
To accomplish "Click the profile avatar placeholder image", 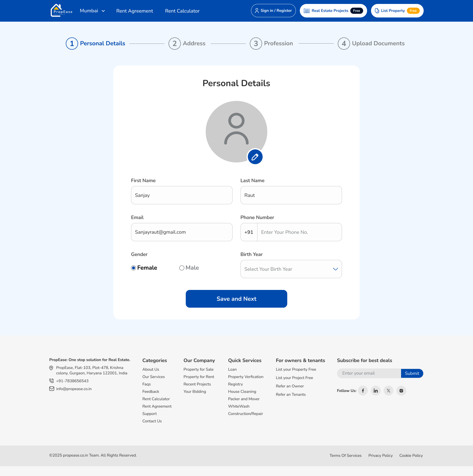I will point(236,132).
